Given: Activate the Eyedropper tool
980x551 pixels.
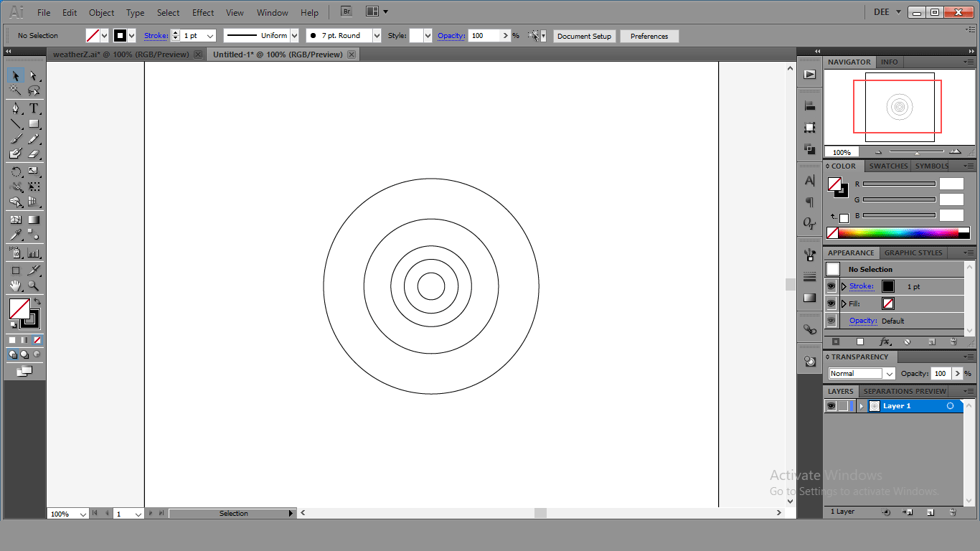Looking at the screenshot, I should click(x=15, y=235).
